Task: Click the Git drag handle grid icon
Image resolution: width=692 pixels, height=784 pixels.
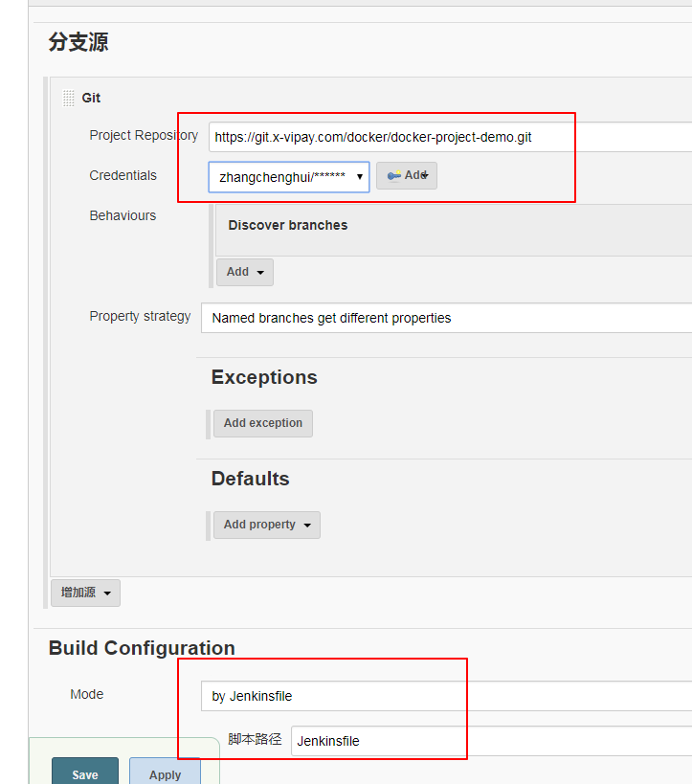Action: 68,97
